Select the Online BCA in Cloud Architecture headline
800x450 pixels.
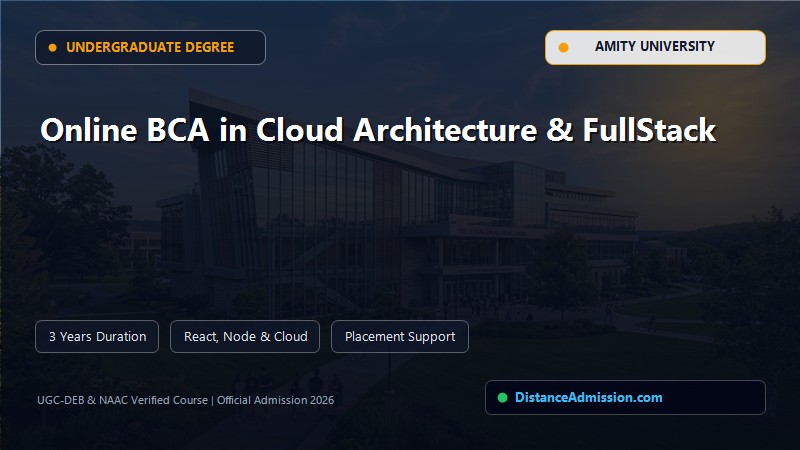coord(378,130)
